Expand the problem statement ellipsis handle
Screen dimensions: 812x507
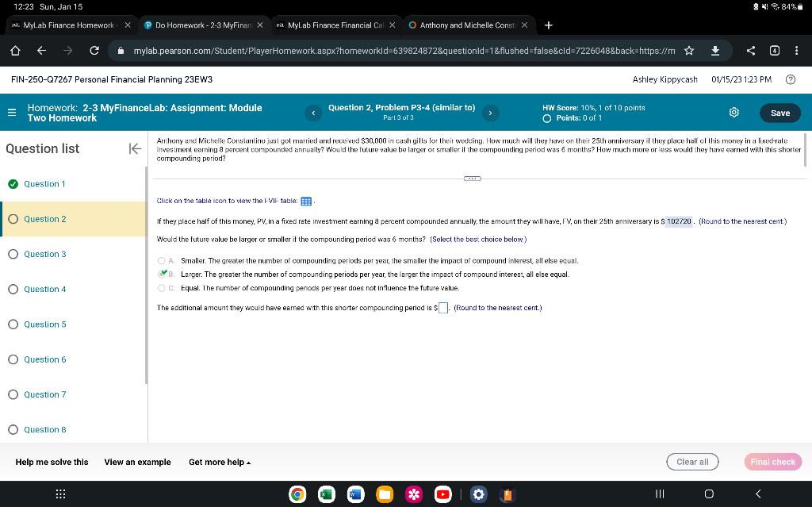pyautogui.click(x=473, y=179)
